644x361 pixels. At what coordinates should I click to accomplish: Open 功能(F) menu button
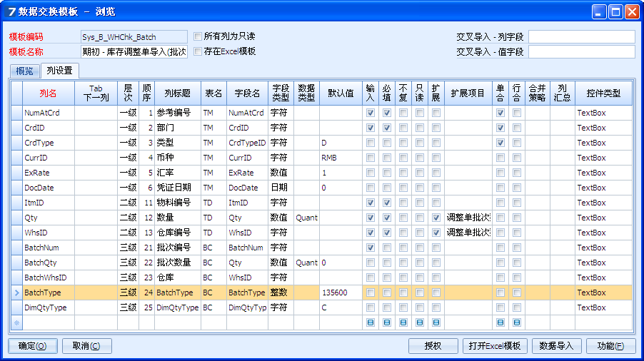click(x=610, y=346)
